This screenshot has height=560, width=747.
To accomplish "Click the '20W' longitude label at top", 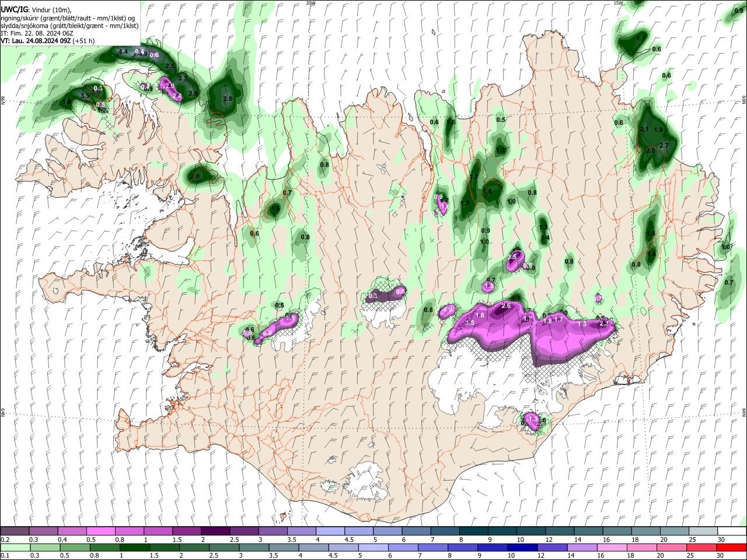I will [x=310, y=3].
